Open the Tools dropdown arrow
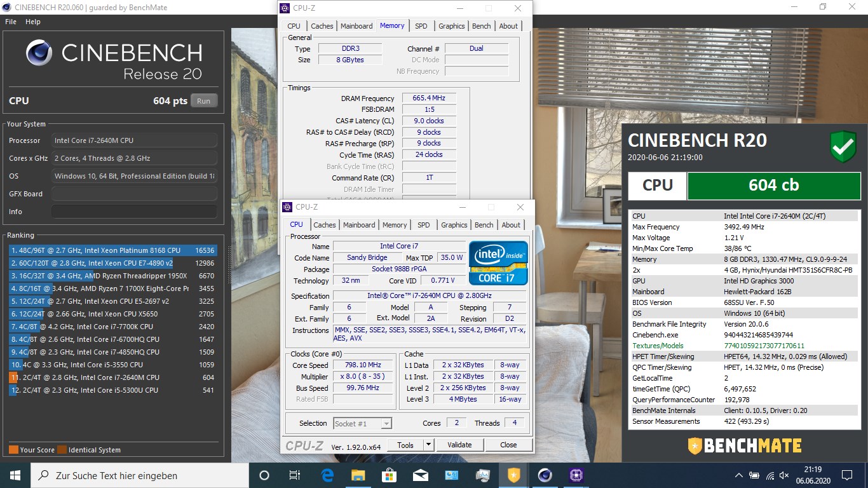Viewport: 868px width, 488px height. (x=428, y=445)
